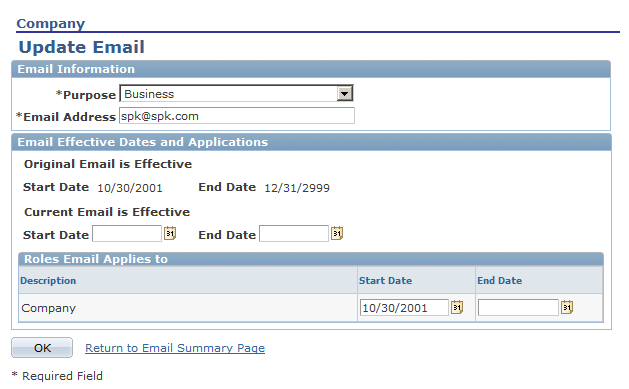Click the roles table Start Date header

(386, 281)
